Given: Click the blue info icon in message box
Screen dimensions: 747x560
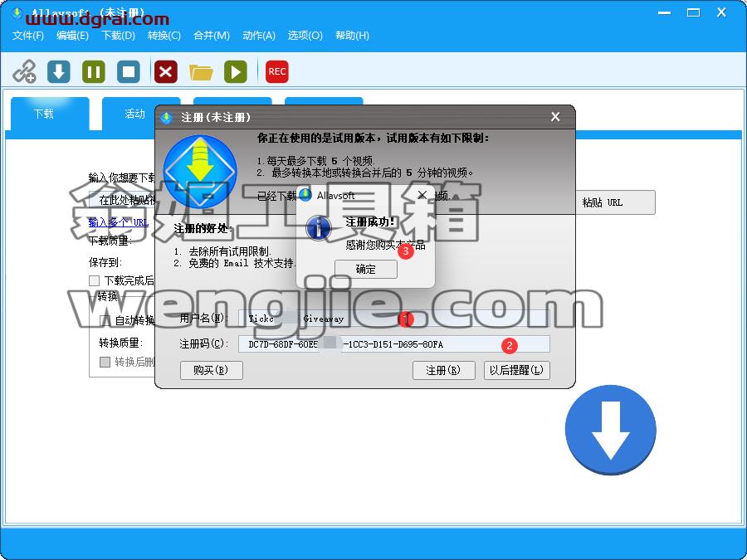Looking at the screenshot, I should pos(319,227).
